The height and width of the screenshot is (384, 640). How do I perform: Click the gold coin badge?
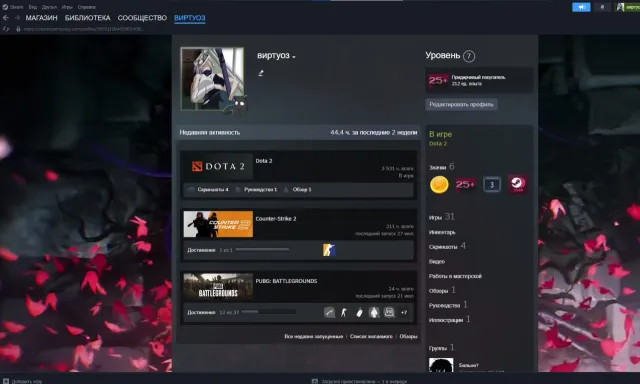[x=439, y=184]
